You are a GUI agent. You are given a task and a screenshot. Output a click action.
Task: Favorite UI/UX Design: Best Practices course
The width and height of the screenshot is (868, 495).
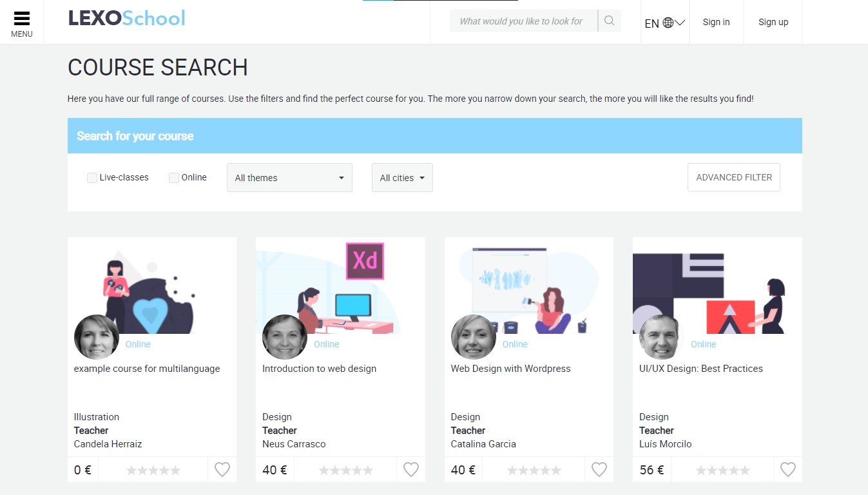coord(787,469)
